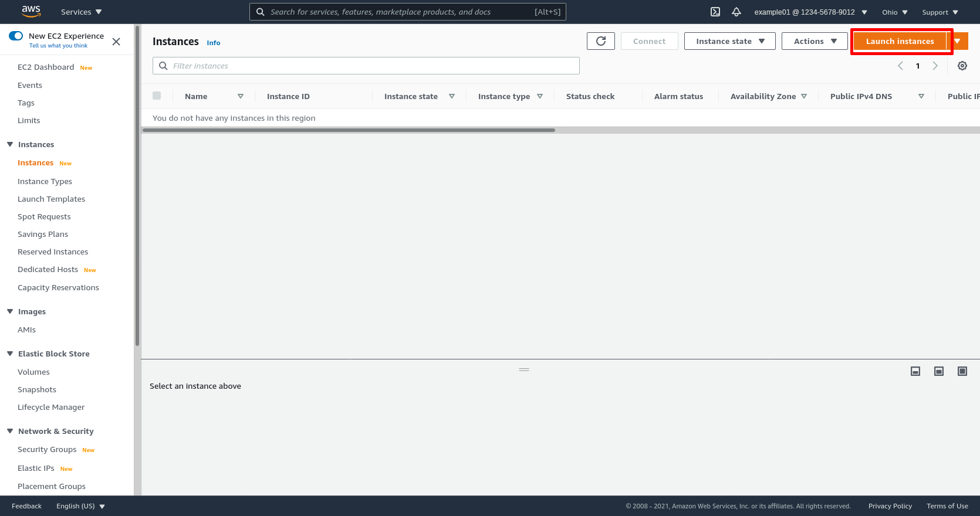This screenshot has height=516, width=980.
Task: Toggle the New EC2 Experience switch
Action: [x=16, y=36]
